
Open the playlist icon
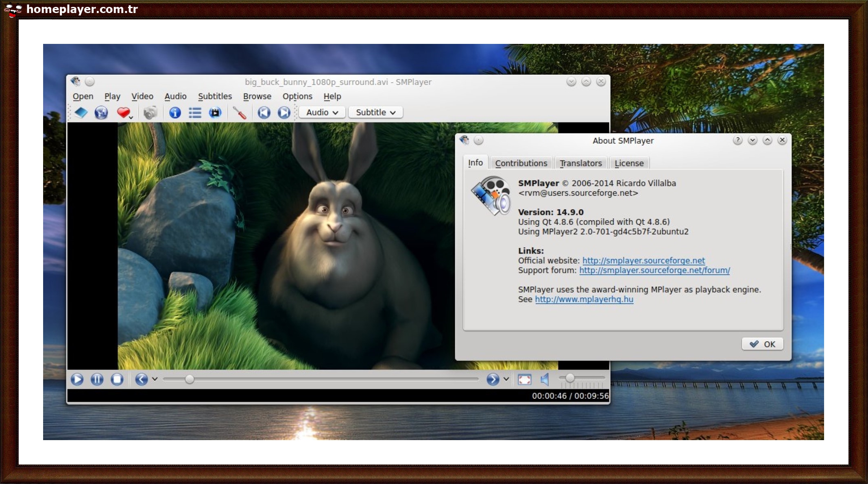tap(195, 113)
